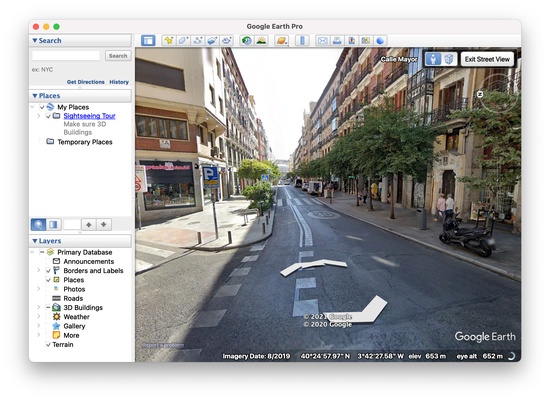Click the Print toolbar icon
The image size is (550, 400).
(x=337, y=40)
